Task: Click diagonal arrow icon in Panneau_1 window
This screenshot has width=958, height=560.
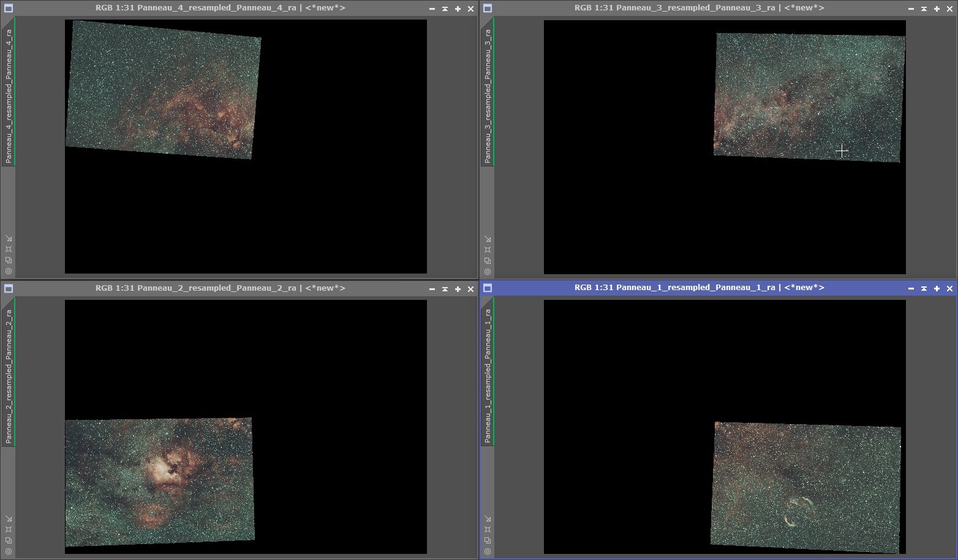Action: [488, 519]
